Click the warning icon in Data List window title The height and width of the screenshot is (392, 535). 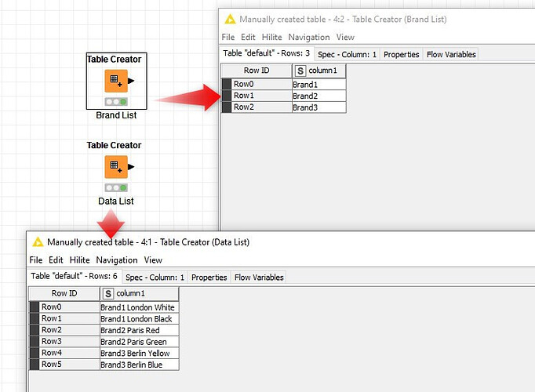click(x=38, y=242)
